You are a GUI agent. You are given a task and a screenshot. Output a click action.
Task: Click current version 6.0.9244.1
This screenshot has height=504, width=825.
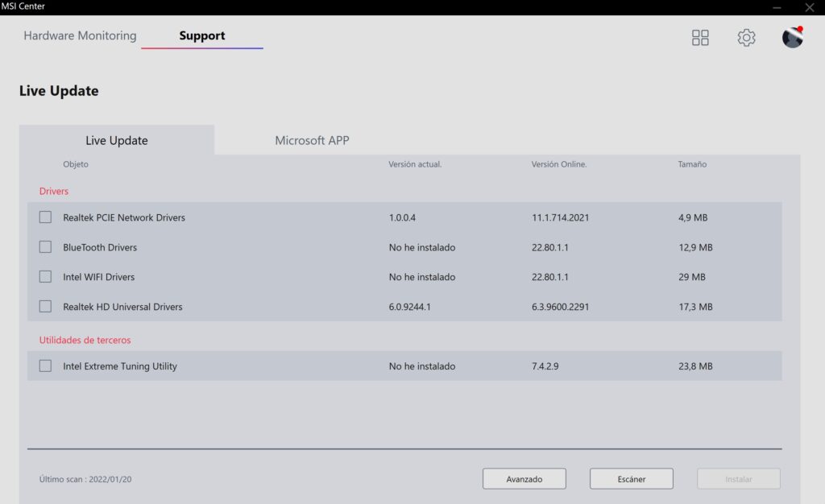pyautogui.click(x=410, y=307)
